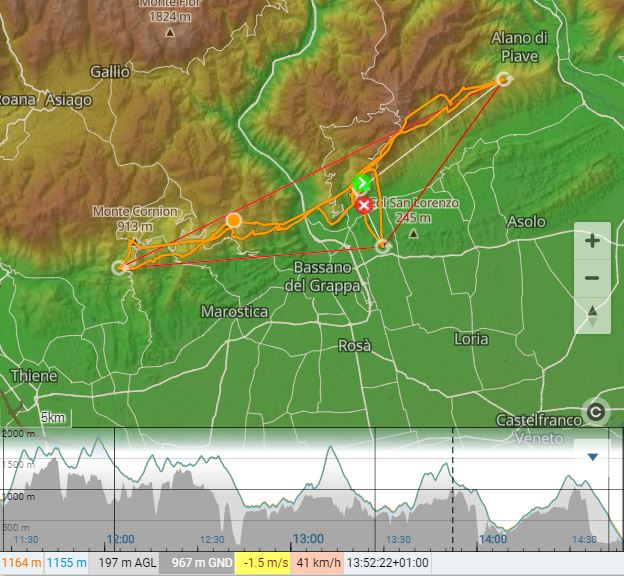Zoom in the map with plus button
624x576 pixels.
[592, 241]
